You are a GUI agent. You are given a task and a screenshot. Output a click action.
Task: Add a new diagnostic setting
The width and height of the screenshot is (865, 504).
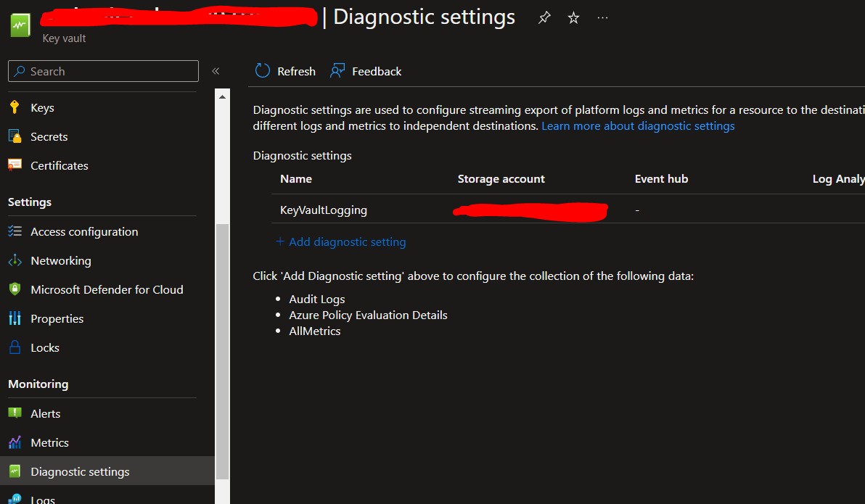point(340,241)
